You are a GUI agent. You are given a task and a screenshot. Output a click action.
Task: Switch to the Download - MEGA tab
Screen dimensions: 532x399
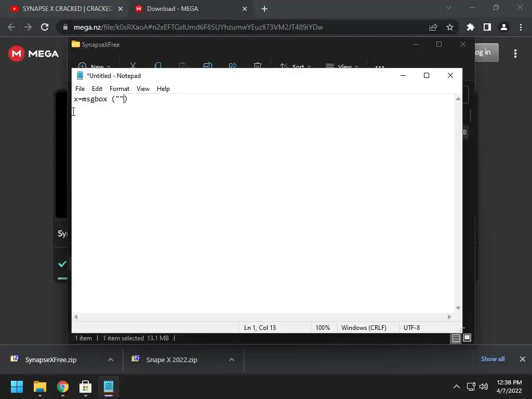pyautogui.click(x=172, y=9)
